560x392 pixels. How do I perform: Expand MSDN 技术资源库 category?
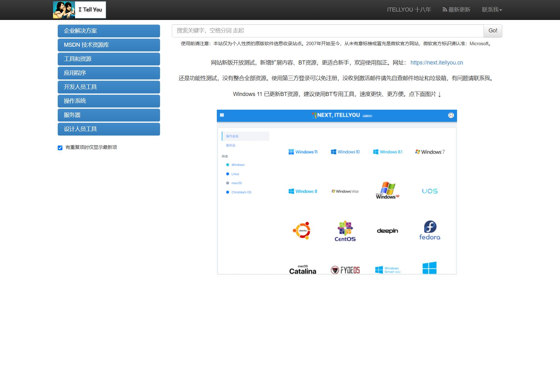pos(109,45)
